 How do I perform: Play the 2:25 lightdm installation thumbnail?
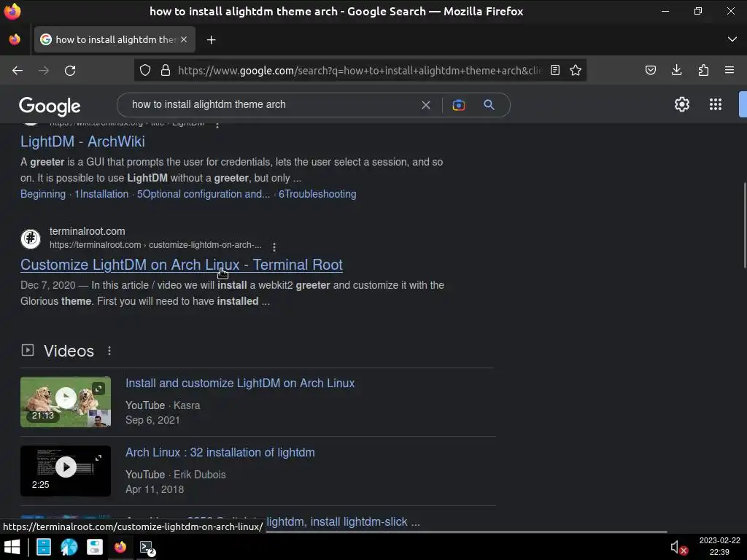[66, 471]
